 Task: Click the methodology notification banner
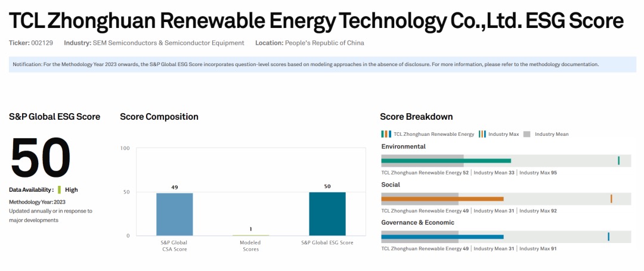pos(322,64)
